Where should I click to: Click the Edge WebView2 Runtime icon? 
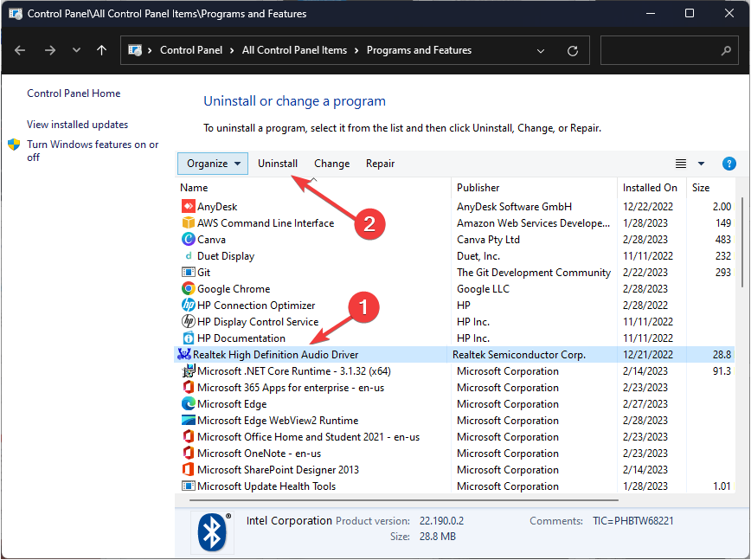189,420
